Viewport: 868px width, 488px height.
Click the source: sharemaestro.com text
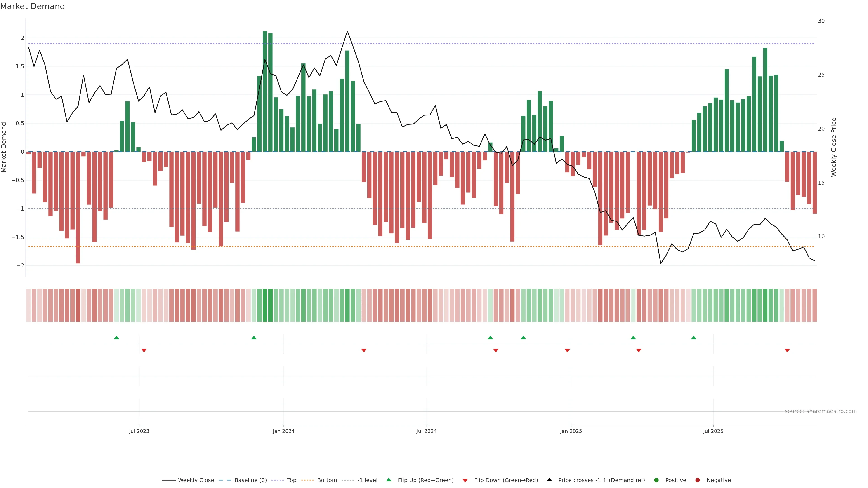821,411
